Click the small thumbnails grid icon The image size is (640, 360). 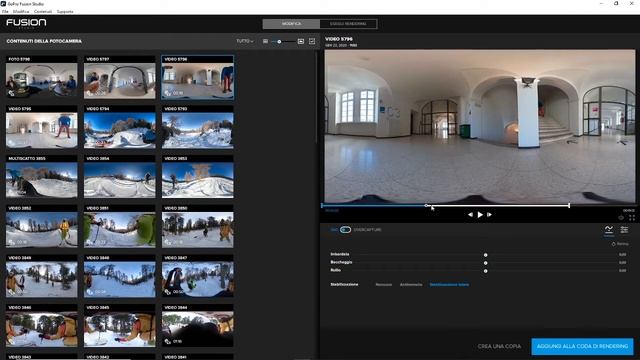(265, 41)
